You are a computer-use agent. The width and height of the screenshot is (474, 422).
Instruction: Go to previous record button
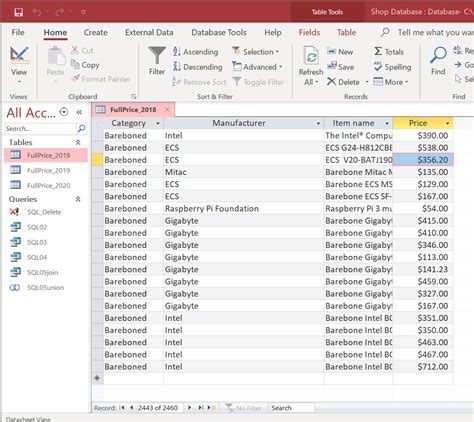pos(132,408)
